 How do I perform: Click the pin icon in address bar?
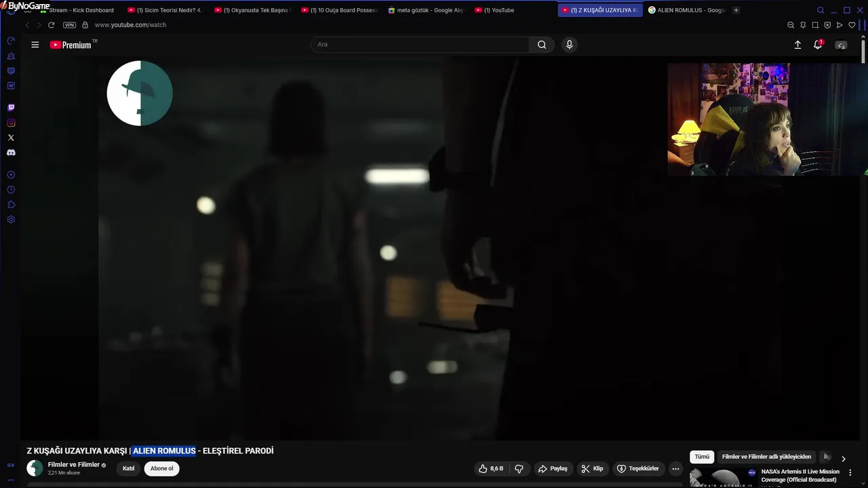[x=803, y=25]
